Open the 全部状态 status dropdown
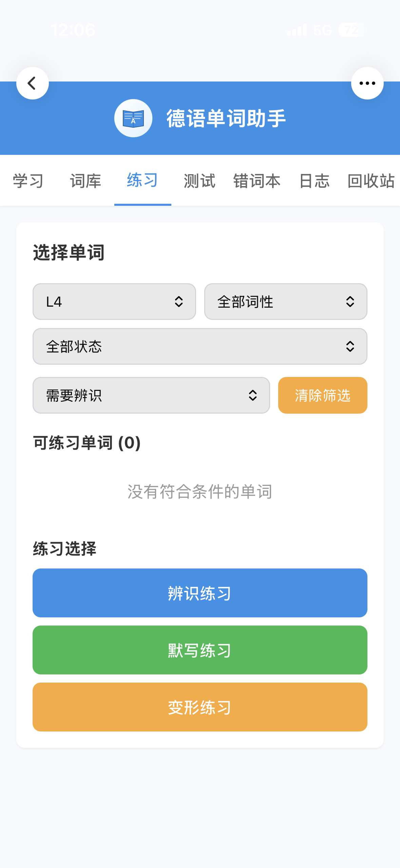The height and width of the screenshot is (868, 400). point(200,346)
